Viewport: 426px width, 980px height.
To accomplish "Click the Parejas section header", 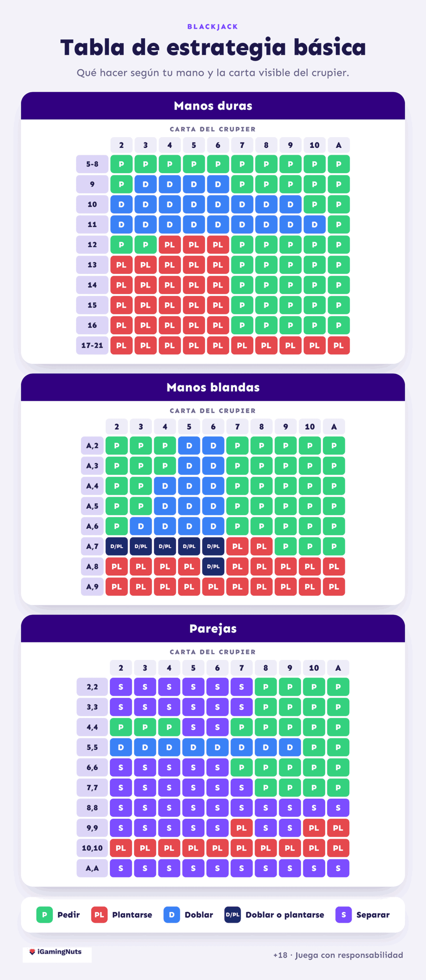I will (213, 628).
